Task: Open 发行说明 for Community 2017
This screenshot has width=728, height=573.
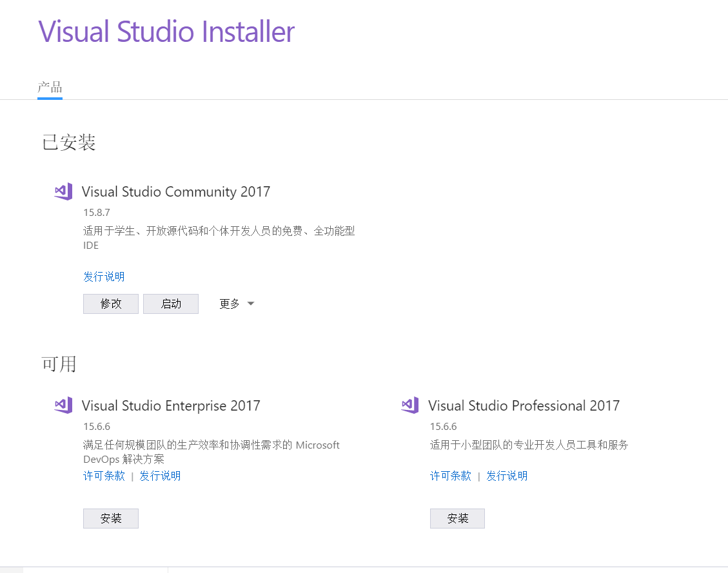Action: [x=104, y=276]
